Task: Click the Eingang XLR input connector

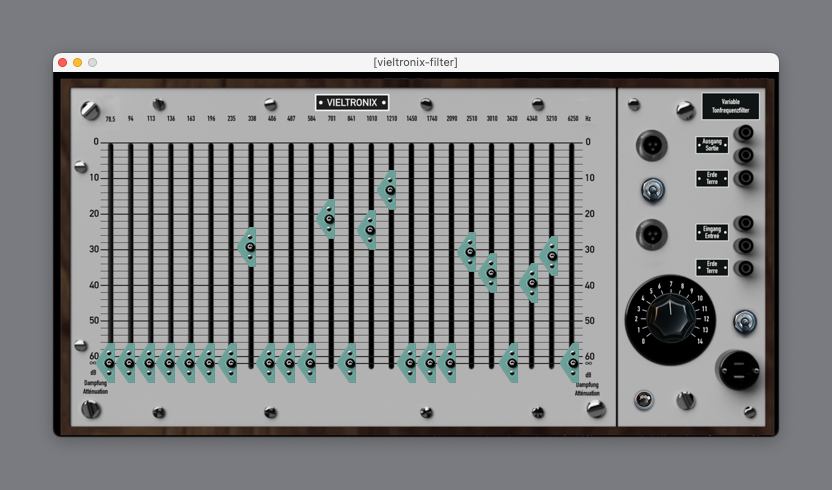Action: point(651,236)
